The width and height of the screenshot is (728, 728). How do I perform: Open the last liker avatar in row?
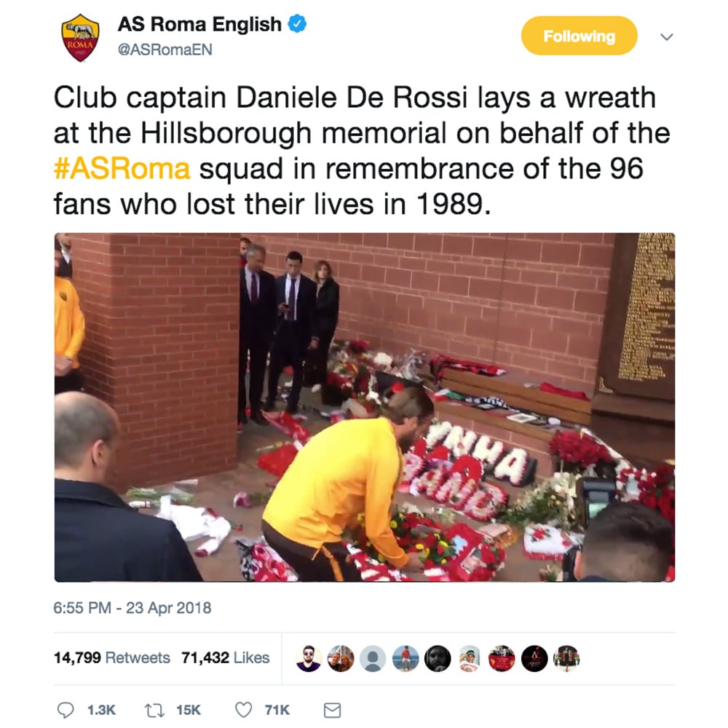566,658
